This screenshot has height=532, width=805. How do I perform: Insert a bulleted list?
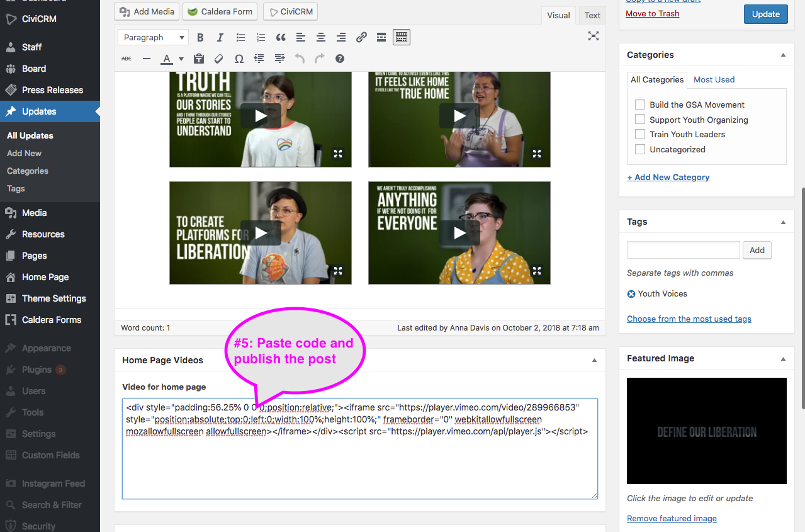pyautogui.click(x=240, y=38)
